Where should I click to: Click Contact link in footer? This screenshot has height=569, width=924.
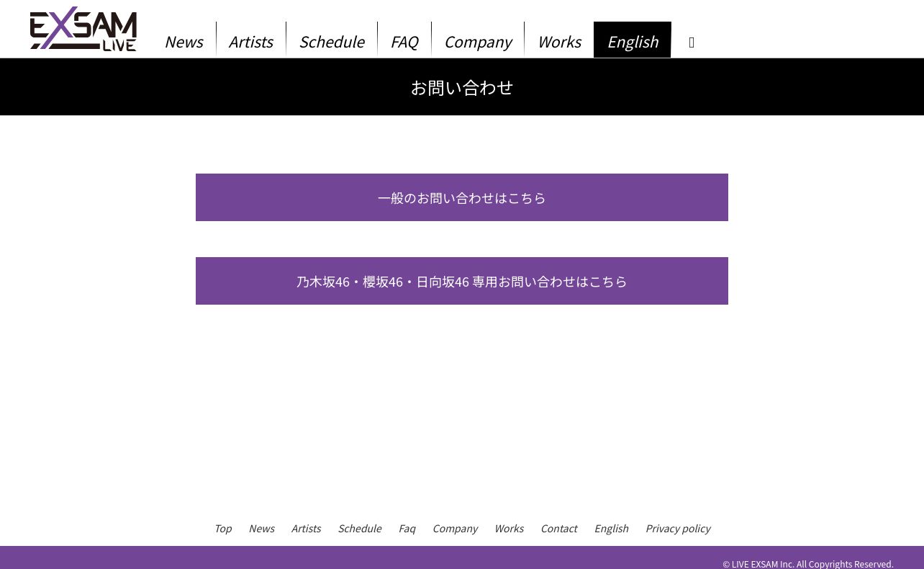point(558,529)
